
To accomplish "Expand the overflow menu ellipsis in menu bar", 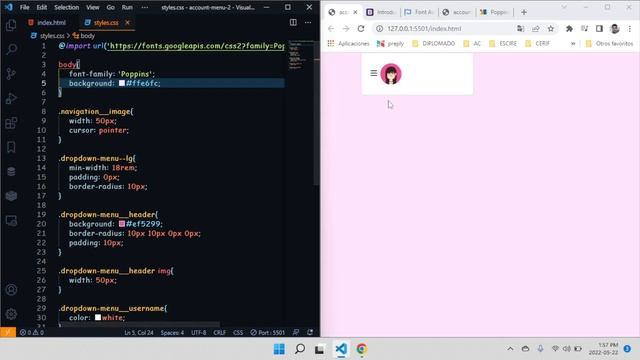I will coord(144,7).
